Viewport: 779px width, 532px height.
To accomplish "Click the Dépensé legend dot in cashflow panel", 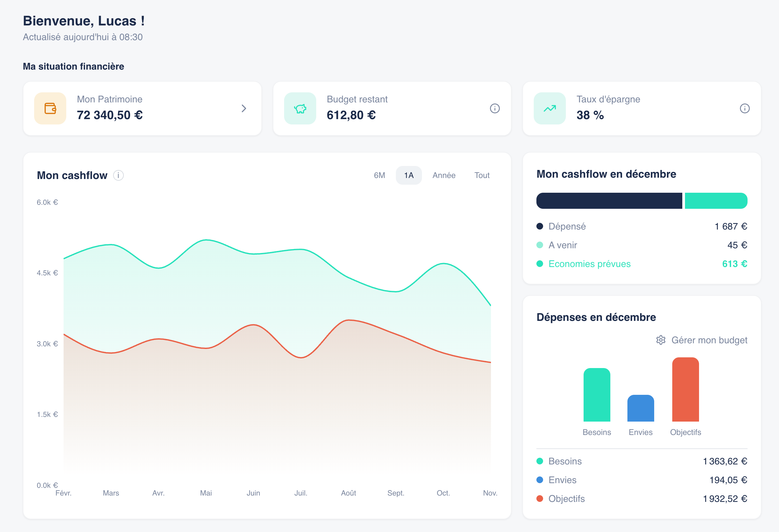I will click(x=540, y=226).
